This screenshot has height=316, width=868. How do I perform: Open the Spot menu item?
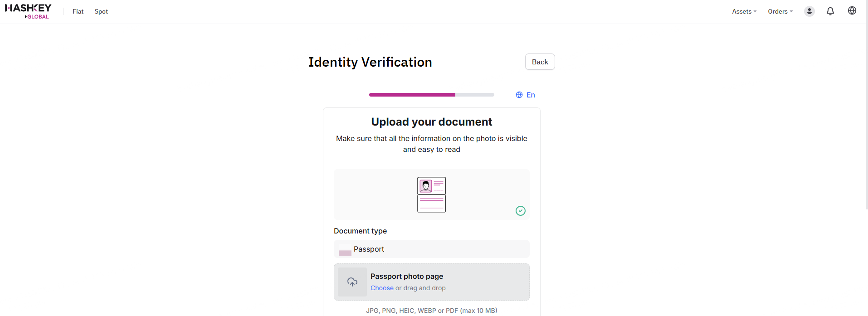(101, 11)
